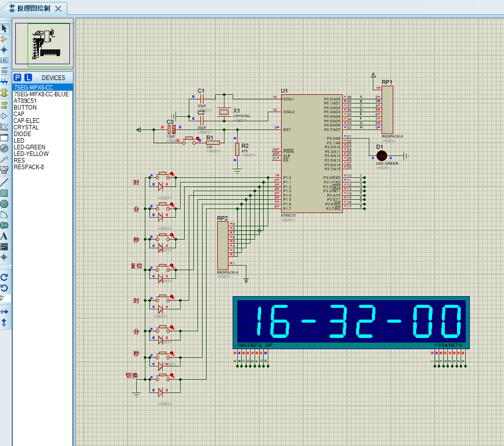504x446 pixels.
Task: Select 7SEG-MPX6-CC in the device list
Action: [x=42, y=87]
